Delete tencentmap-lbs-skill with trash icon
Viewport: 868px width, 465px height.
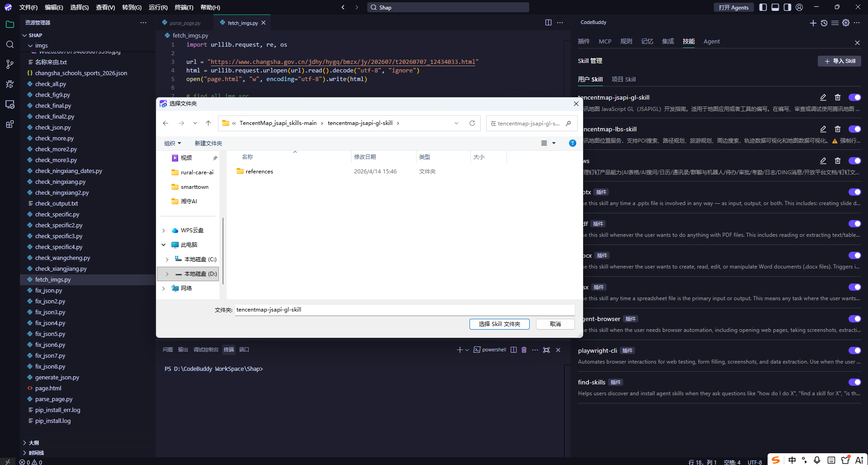click(838, 129)
